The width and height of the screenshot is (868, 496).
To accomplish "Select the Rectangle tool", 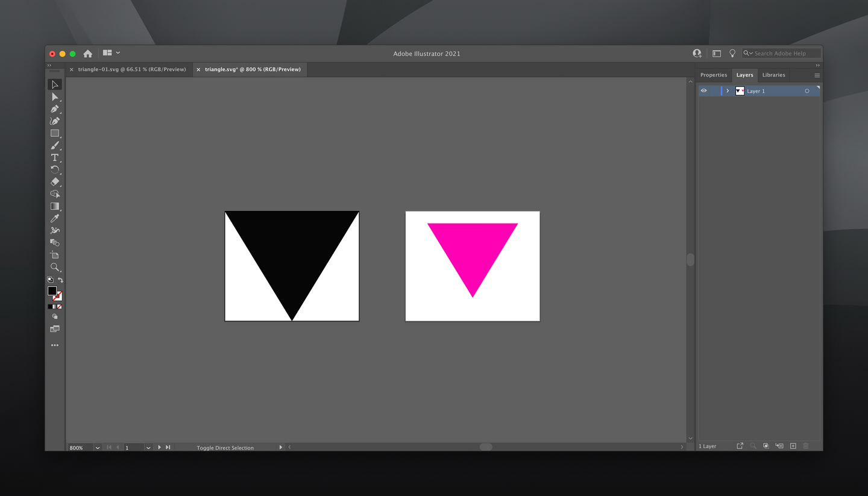I will coord(55,133).
